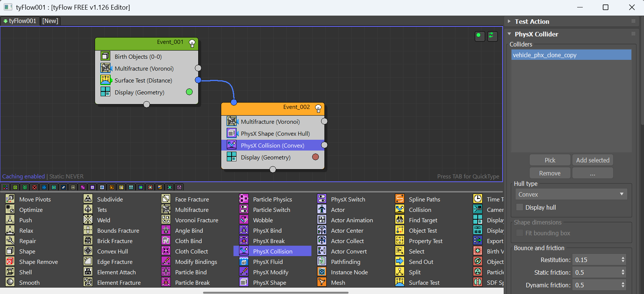Select the Instance Node operator icon
Screen dimensions: 644x294
pos(322,272)
